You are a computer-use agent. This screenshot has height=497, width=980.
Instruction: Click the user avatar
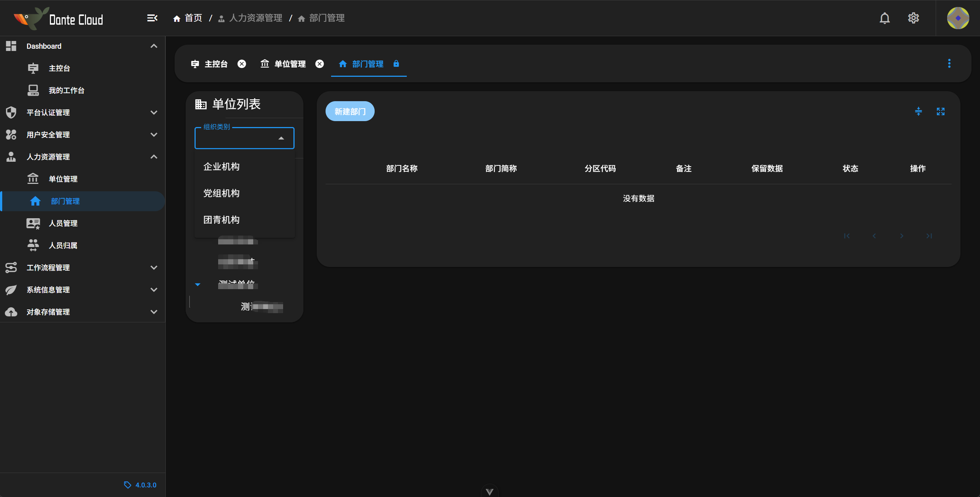(957, 18)
